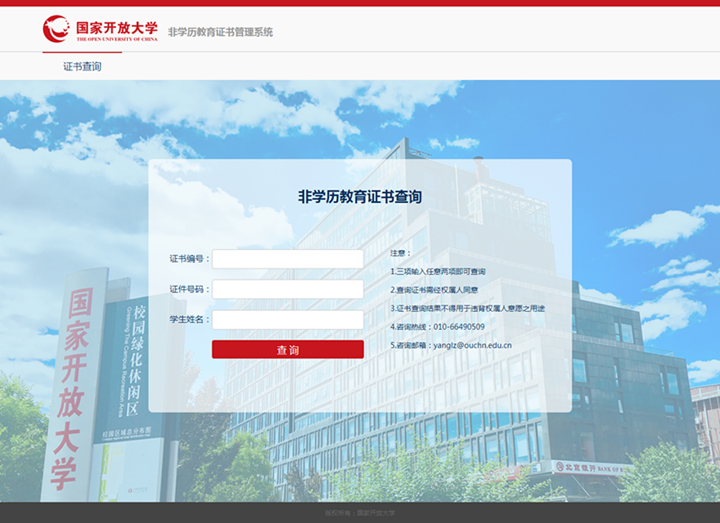Focus the 学生姓名 input field
The image size is (720, 523).
288,320
